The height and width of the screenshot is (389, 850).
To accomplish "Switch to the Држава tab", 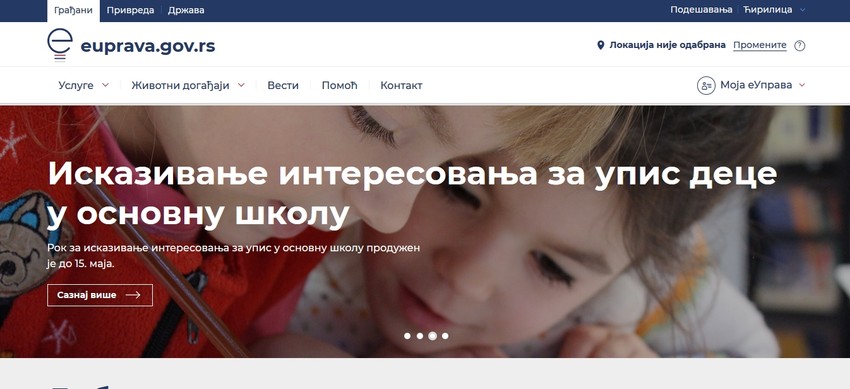I will pyautogui.click(x=186, y=10).
